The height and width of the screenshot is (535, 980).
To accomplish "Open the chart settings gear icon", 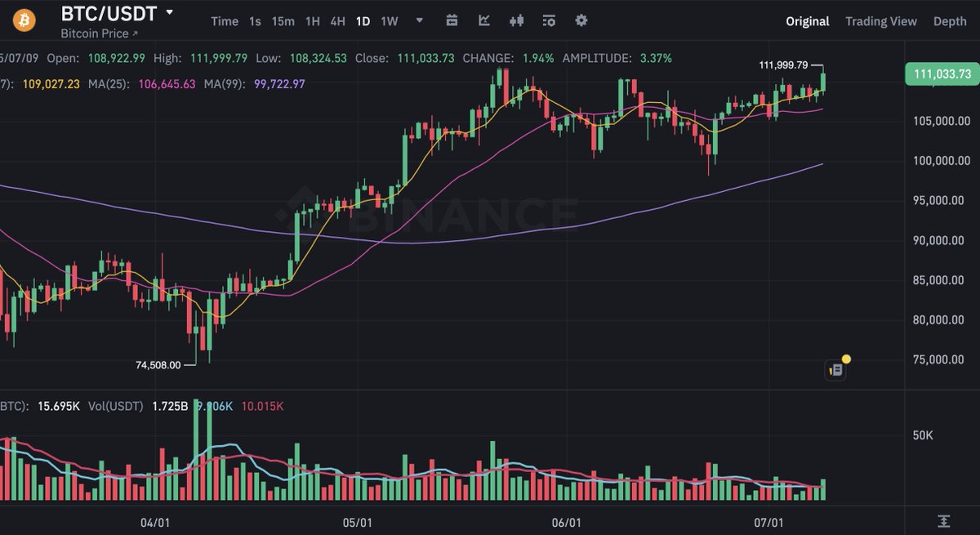I will point(581,21).
